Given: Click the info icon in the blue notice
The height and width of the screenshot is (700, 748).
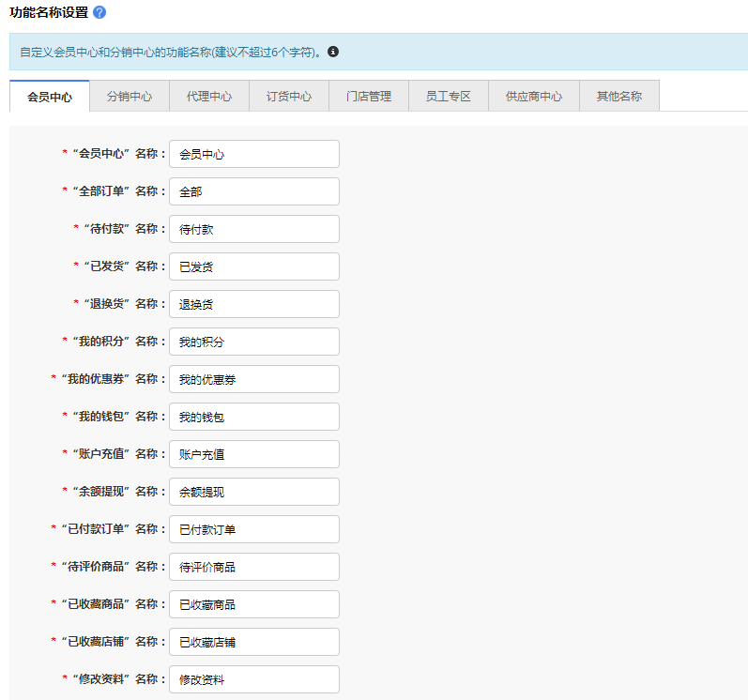Looking at the screenshot, I should tap(333, 52).
